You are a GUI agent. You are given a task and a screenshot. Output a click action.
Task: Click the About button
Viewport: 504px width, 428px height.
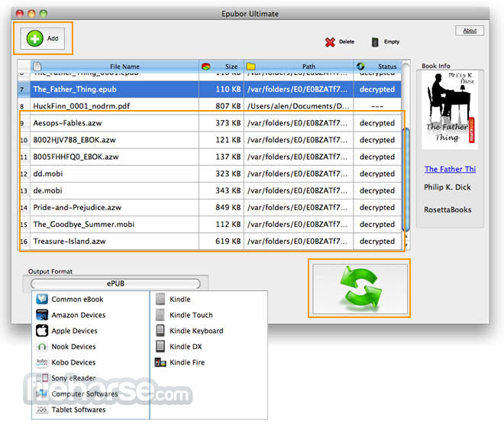tap(470, 31)
